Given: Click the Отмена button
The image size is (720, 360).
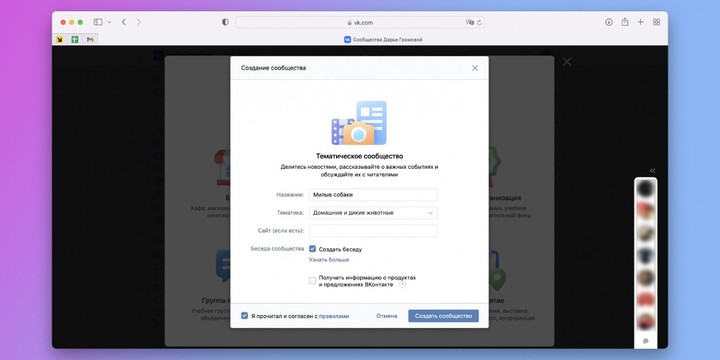Looking at the screenshot, I should coord(387,316).
